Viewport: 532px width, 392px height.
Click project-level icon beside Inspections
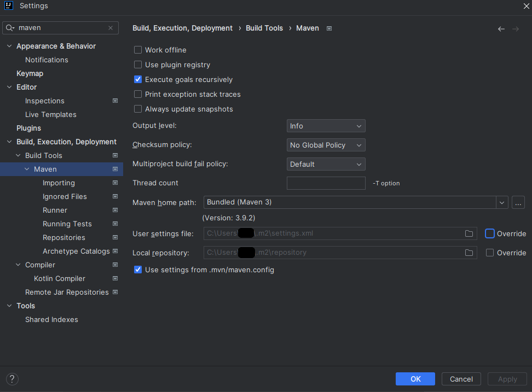pyautogui.click(x=115, y=101)
